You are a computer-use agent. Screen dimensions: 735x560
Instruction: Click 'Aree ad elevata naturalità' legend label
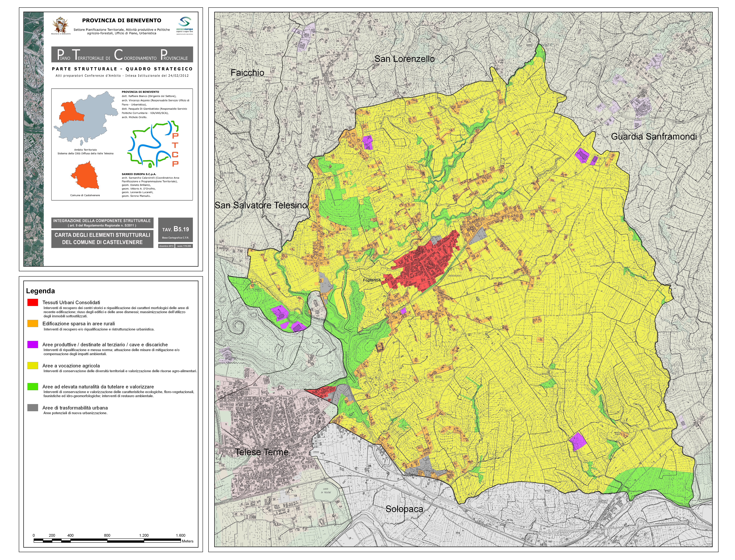98,387
